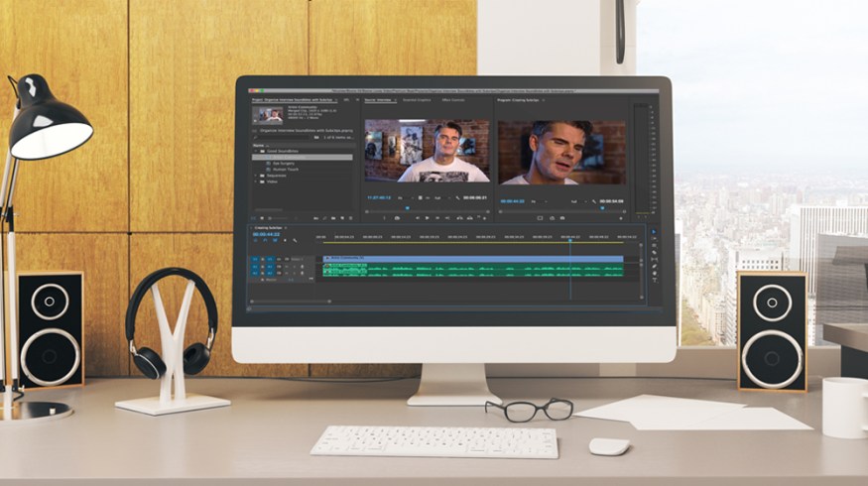
Task: Toggle the snap magnet in the timeline
Action: point(264,240)
